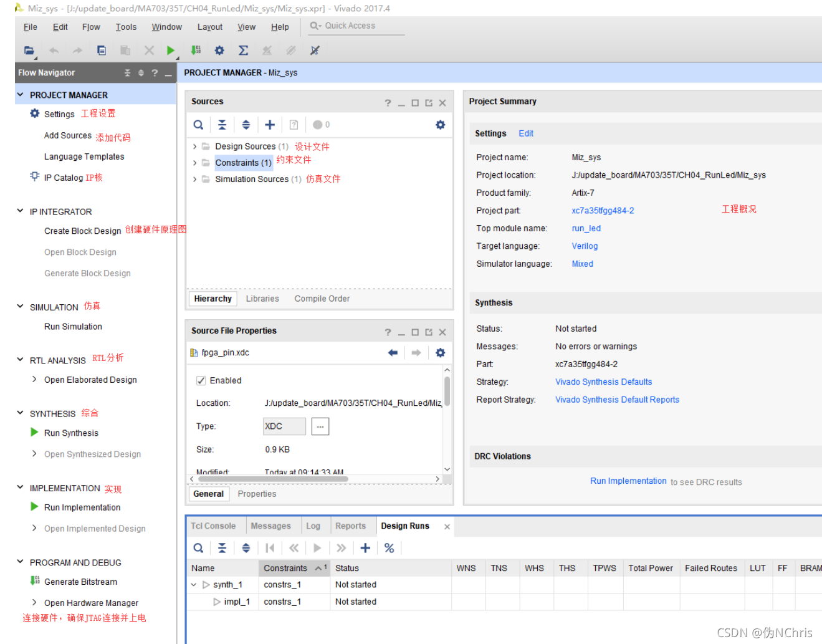The width and height of the screenshot is (822, 644).
Task: Collapse the IP INTEGRATOR section
Action: click(21, 211)
